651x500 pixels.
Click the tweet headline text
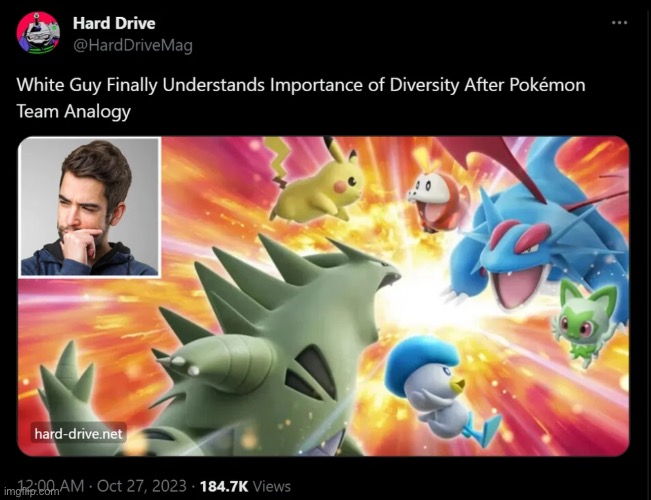pyautogui.click(x=301, y=98)
